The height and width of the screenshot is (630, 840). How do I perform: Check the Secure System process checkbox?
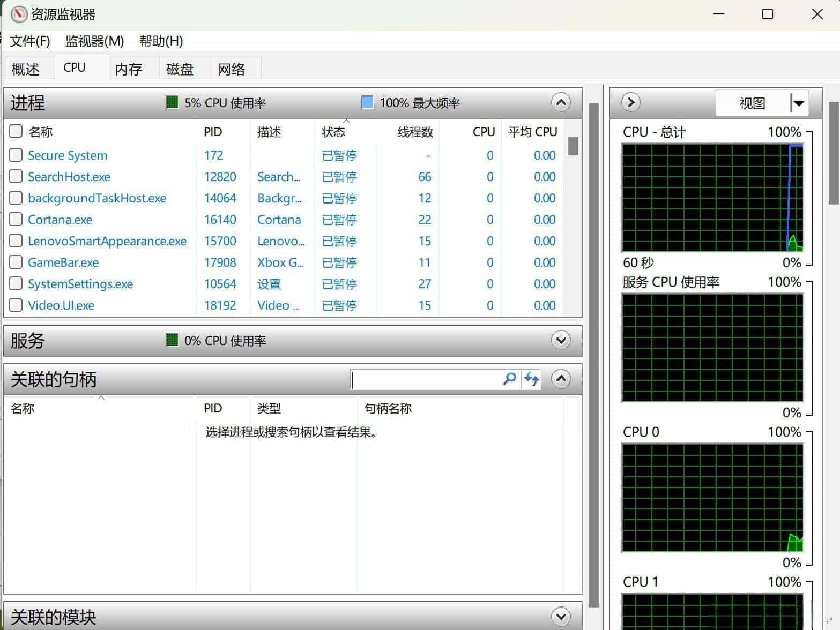(x=15, y=155)
